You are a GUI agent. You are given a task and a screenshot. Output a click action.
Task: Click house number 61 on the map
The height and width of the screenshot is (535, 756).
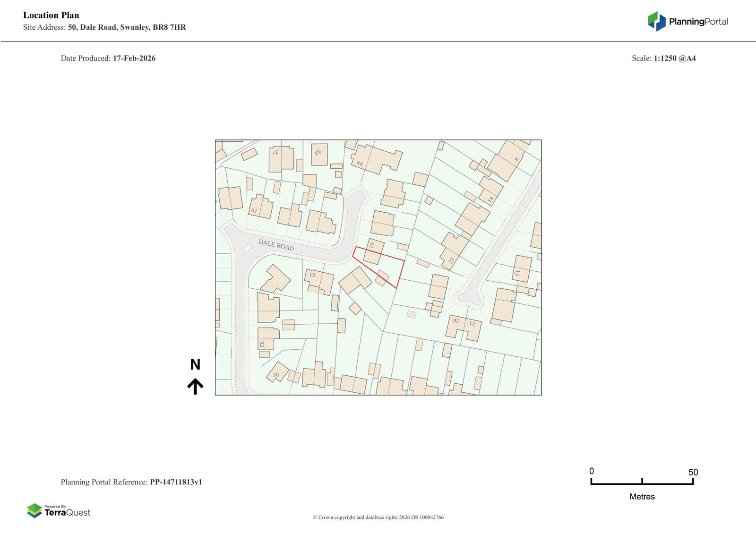tap(254, 211)
